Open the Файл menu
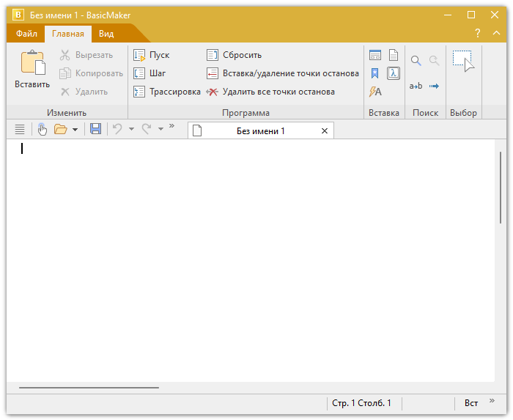 click(x=26, y=34)
